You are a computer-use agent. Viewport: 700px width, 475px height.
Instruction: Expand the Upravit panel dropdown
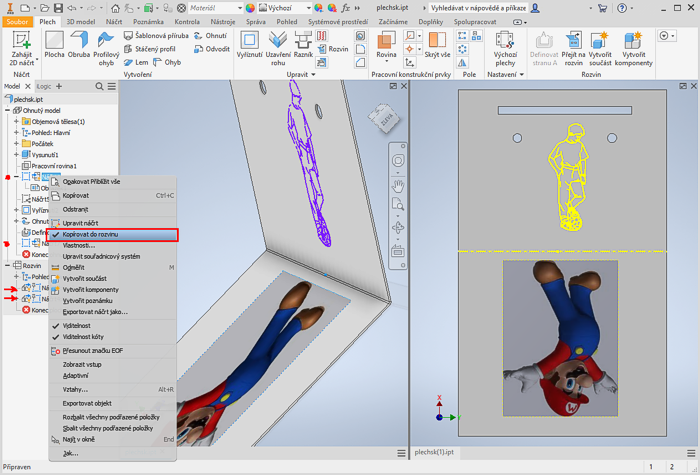(301, 75)
